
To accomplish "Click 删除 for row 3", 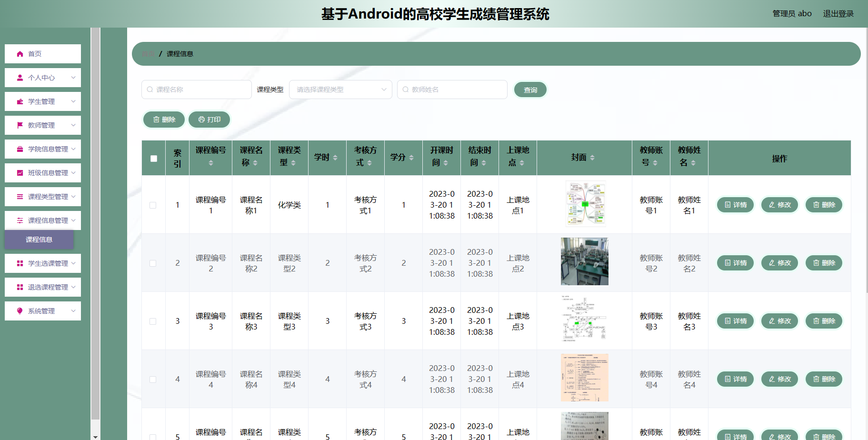I will (x=824, y=321).
